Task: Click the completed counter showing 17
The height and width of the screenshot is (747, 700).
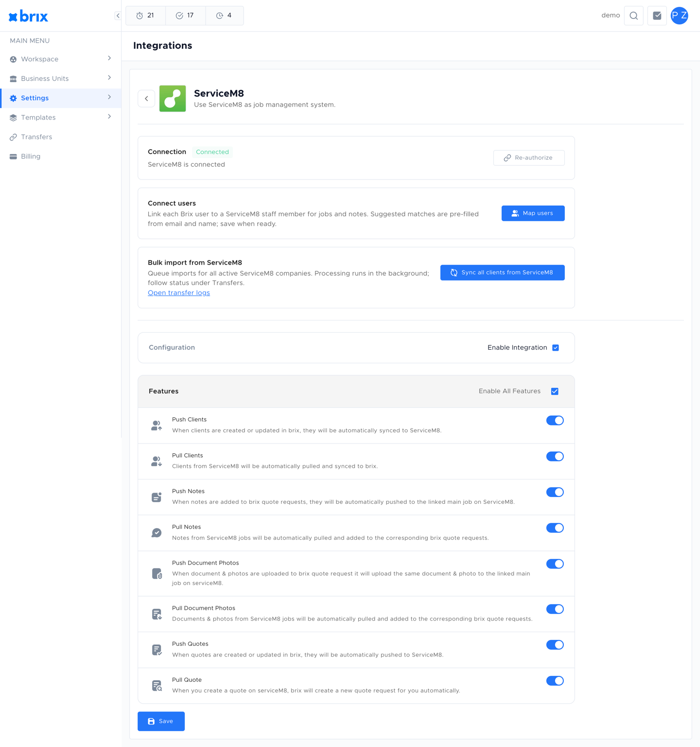Action: tap(185, 16)
